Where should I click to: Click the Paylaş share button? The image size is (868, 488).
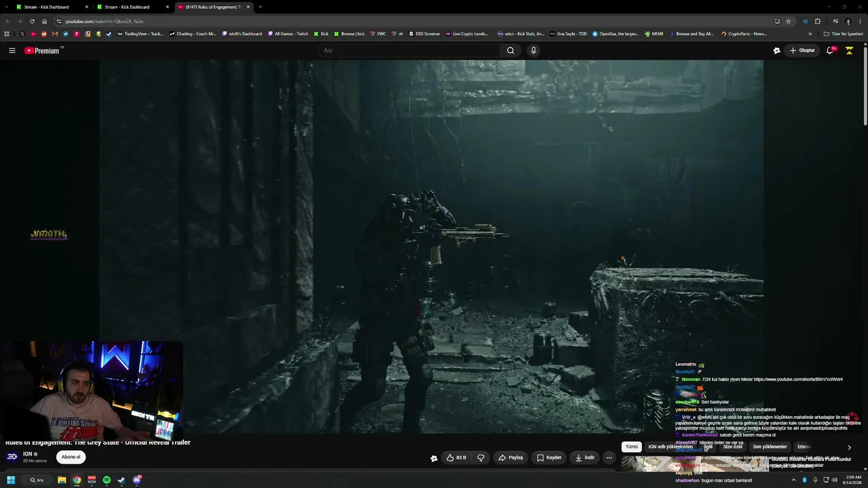(511, 457)
